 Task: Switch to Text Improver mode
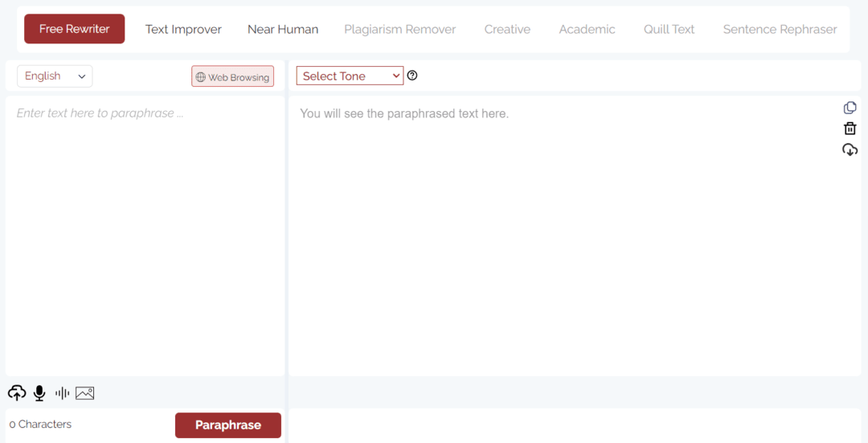[183, 30]
